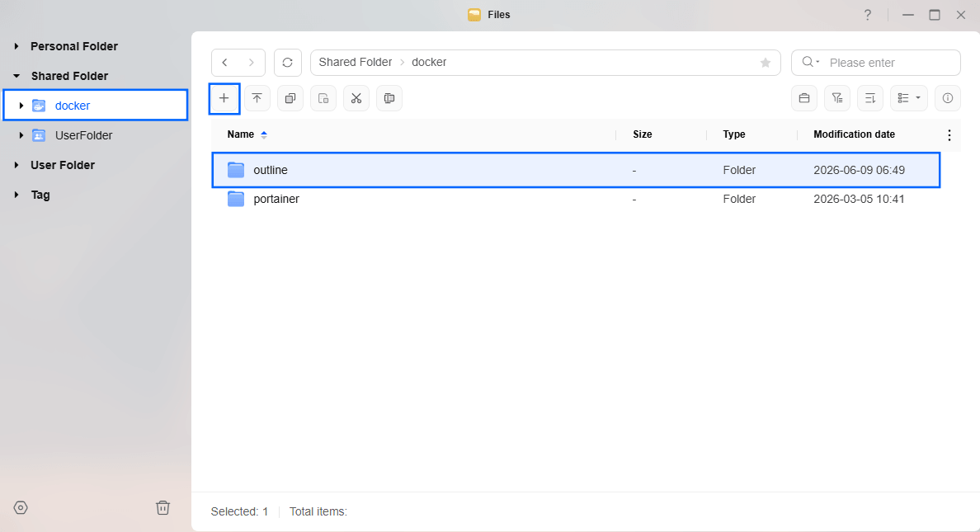Click Shared Folder in the breadcrumb path
The width and height of the screenshot is (980, 532).
click(355, 62)
